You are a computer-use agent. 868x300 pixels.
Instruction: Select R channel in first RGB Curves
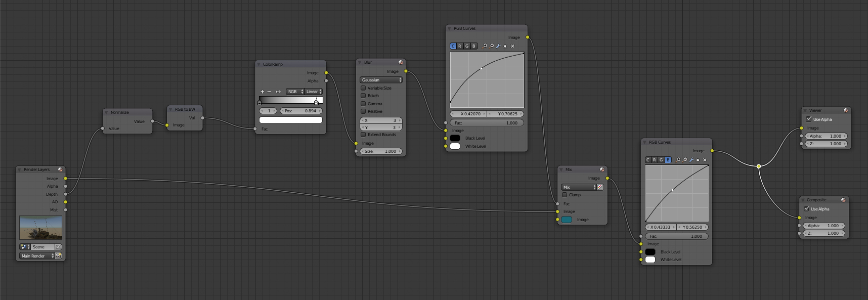point(460,46)
